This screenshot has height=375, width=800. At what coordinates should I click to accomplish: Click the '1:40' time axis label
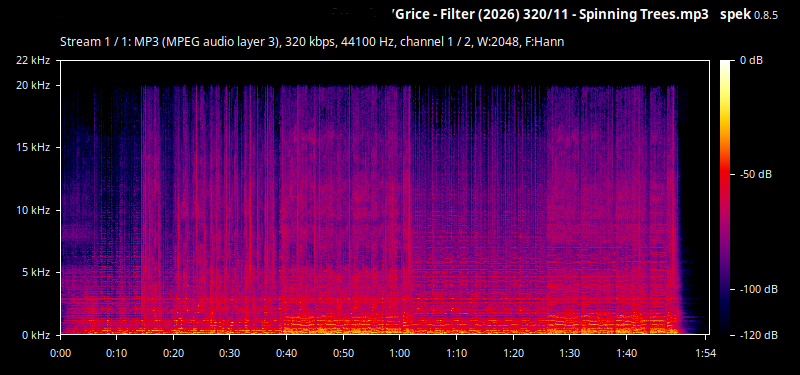626,353
